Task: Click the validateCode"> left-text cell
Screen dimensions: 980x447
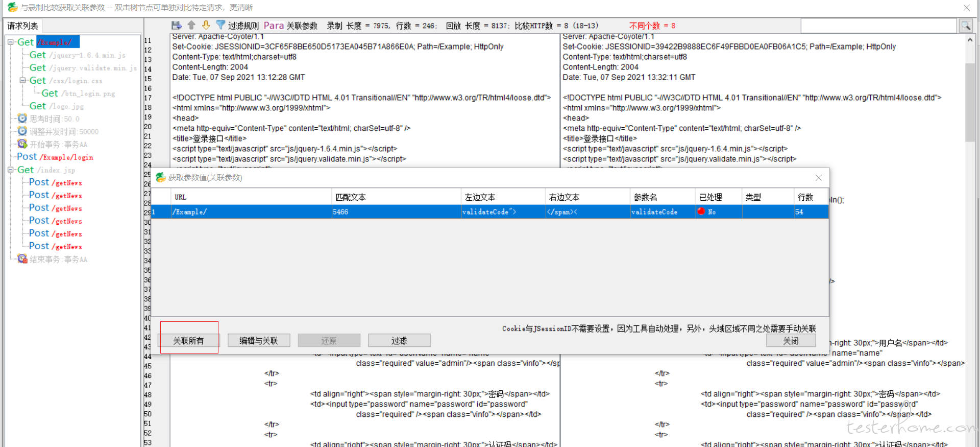Action: click(x=503, y=211)
